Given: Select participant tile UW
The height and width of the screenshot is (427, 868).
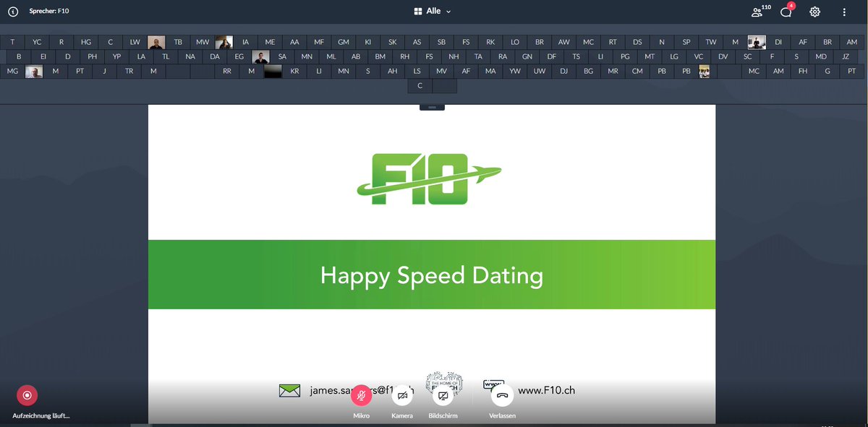Looking at the screenshot, I should pos(540,71).
